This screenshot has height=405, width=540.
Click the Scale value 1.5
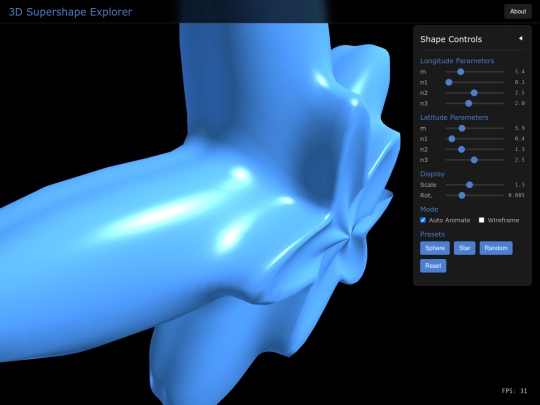520,185
